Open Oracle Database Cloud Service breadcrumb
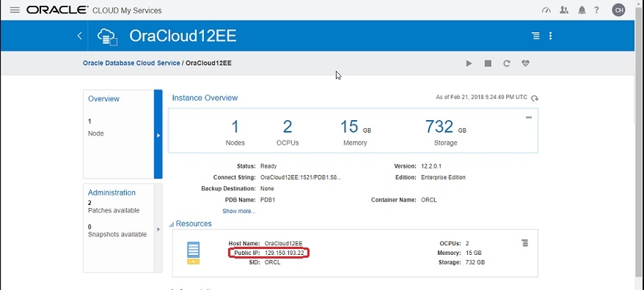 click(x=131, y=63)
